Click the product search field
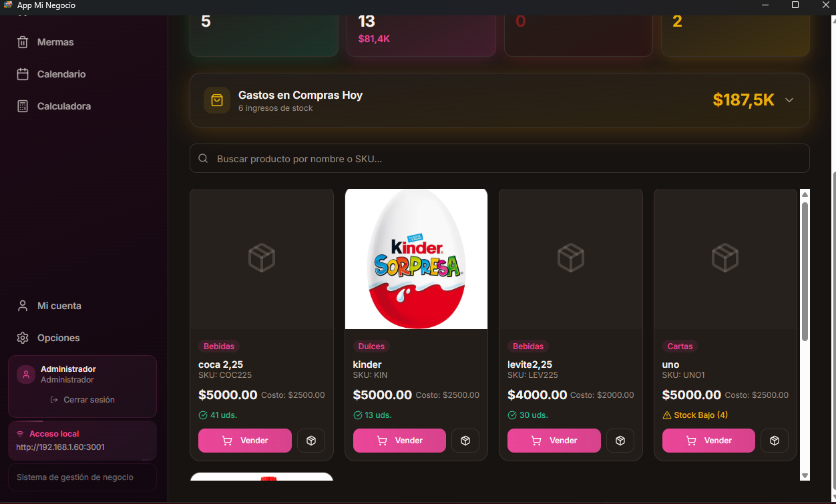 coord(499,159)
